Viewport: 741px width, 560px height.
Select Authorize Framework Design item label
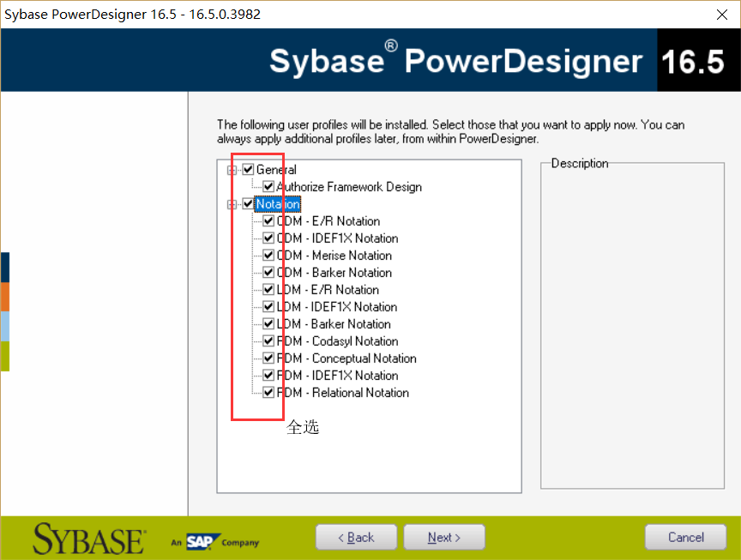coord(349,187)
